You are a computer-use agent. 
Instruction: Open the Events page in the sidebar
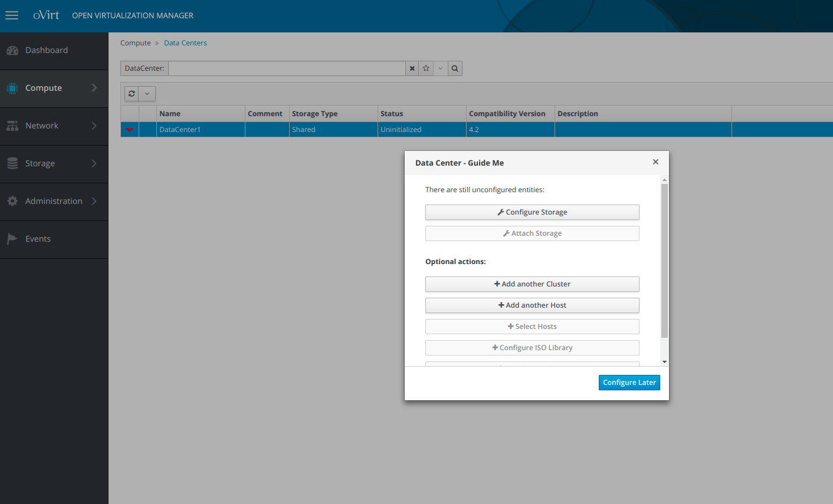[38, 239]
